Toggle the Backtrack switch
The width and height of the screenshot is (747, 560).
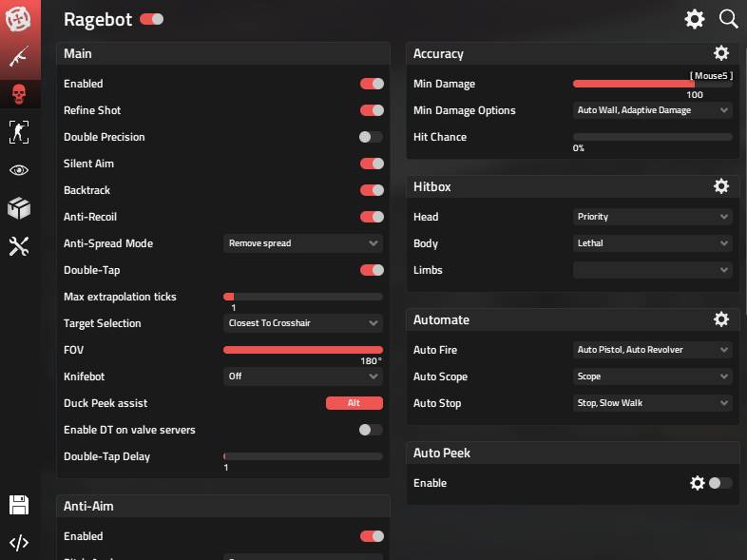(x=372, y=190)
